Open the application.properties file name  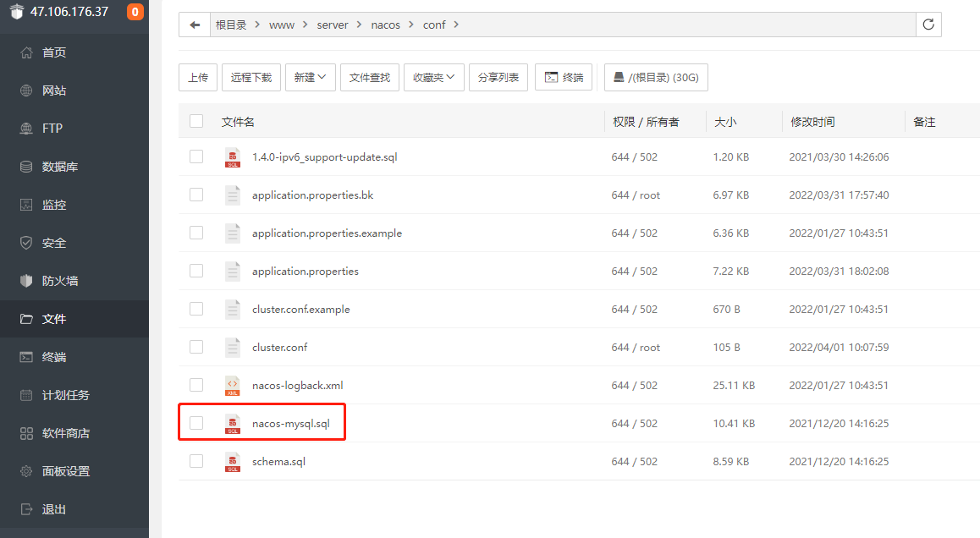pyautogui.click(x=305, y=272)
